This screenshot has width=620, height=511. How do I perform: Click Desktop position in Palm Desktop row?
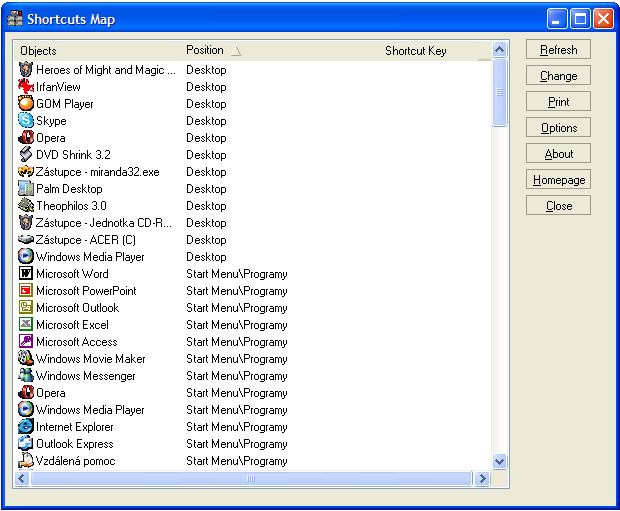coord(206,189)
